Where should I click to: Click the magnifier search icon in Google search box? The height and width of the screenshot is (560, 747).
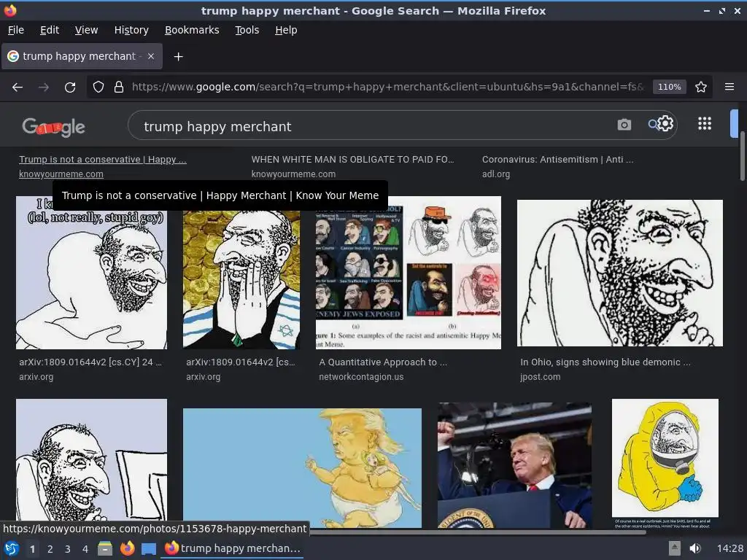click(652, 124)
